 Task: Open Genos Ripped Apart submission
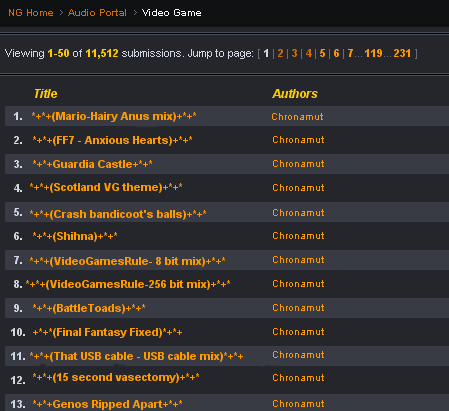107,404
